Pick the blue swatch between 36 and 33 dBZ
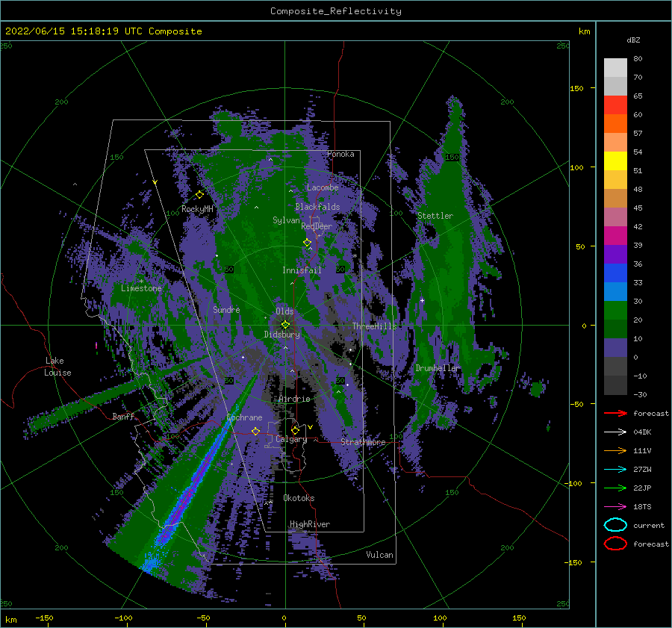The height and width of the screenshot is (628, 672). pos(615,273)
